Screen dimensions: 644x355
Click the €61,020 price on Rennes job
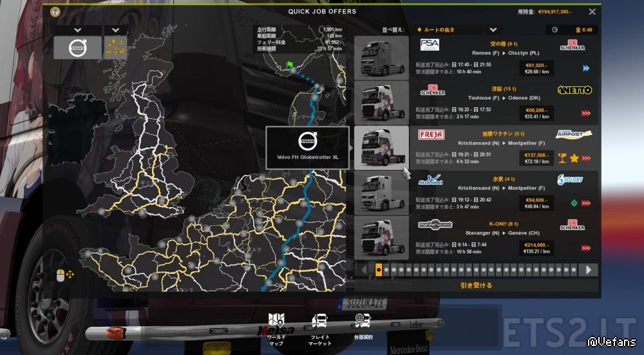coord(536,65)
